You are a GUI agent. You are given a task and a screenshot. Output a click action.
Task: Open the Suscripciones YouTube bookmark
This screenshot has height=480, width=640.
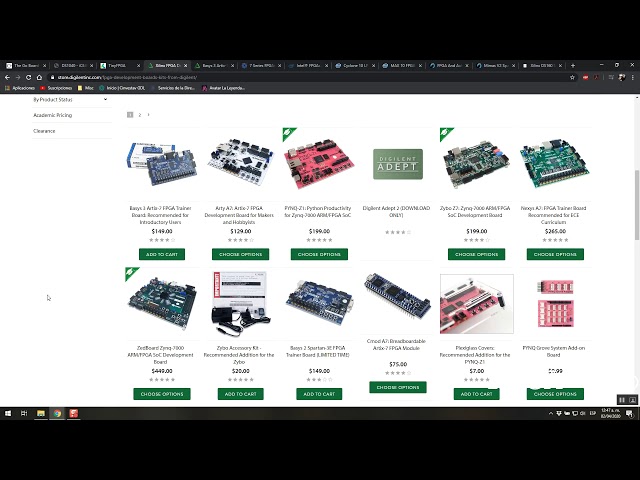pyautogui.click(x=56, y=88)
